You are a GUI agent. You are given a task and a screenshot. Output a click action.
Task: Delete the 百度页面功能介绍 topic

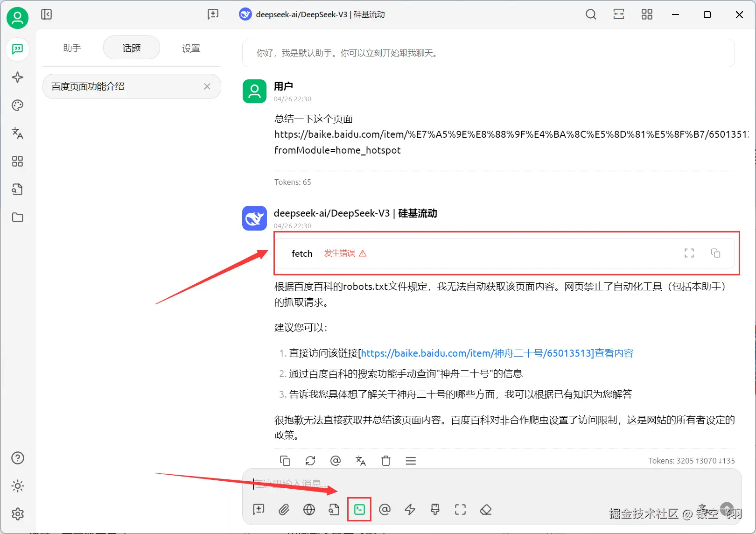pyautogui.click(x=207, y=86)
